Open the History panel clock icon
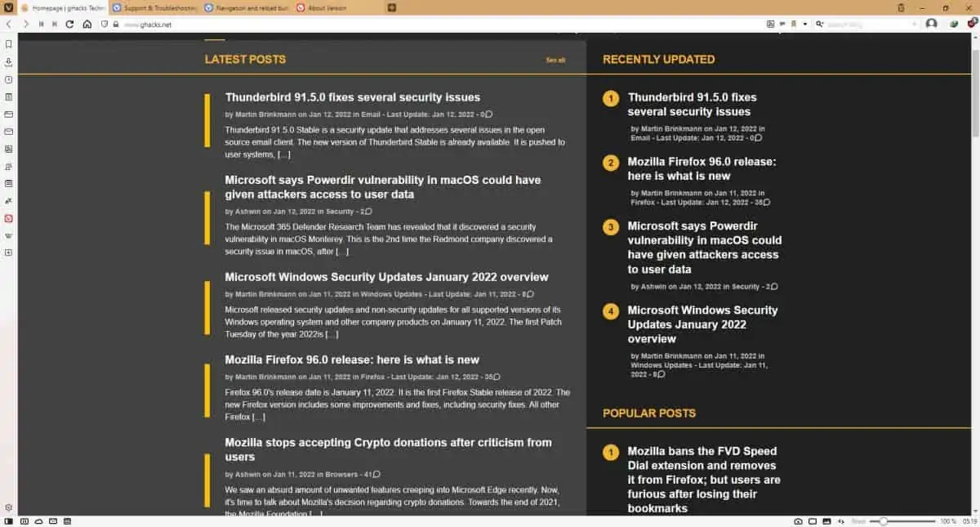This screenshot has width=980, height=527. pyautogui.click(x=8, y=80)
